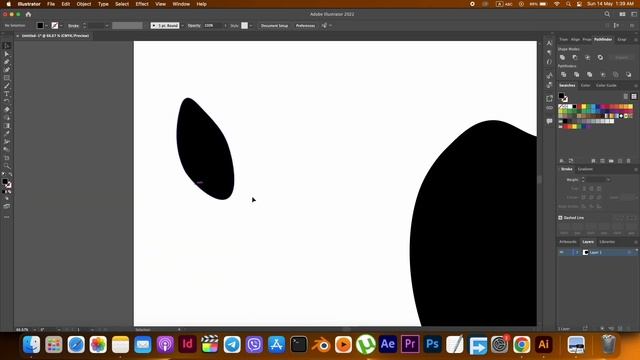Open the 3 pt. Round brush dropdown
The width and height of the screenshot is (640, 360).
pos(182,26)
